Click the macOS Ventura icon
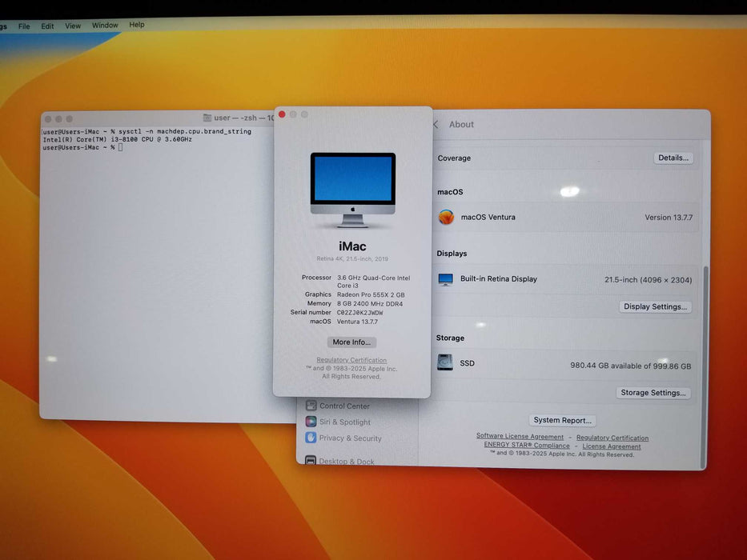 point(447,217)
